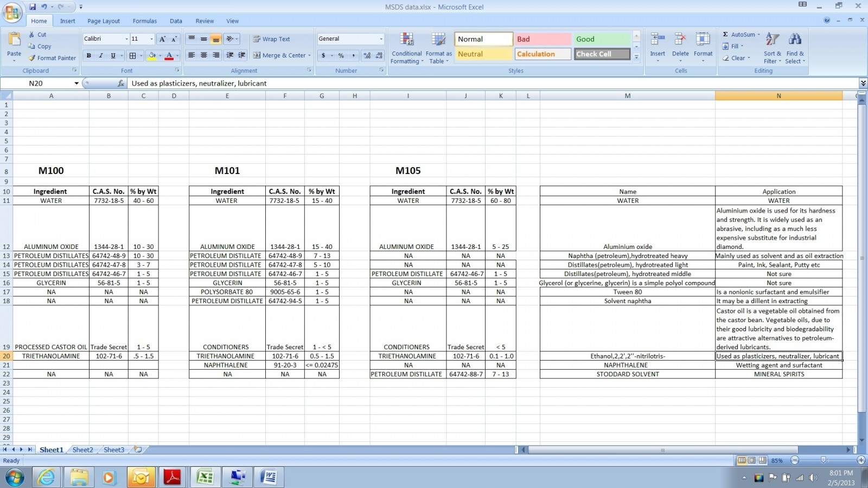
Task: Apply the Calculation cell style
Action: click(x=542, y=54)
